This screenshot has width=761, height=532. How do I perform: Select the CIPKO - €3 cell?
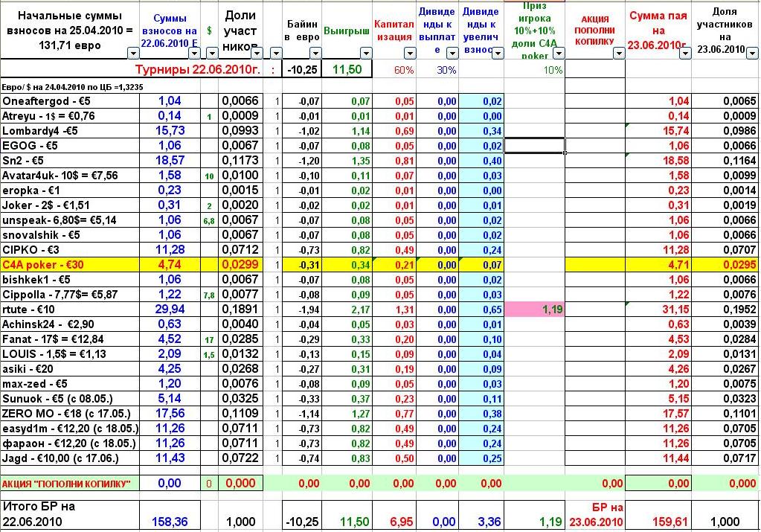70,250
